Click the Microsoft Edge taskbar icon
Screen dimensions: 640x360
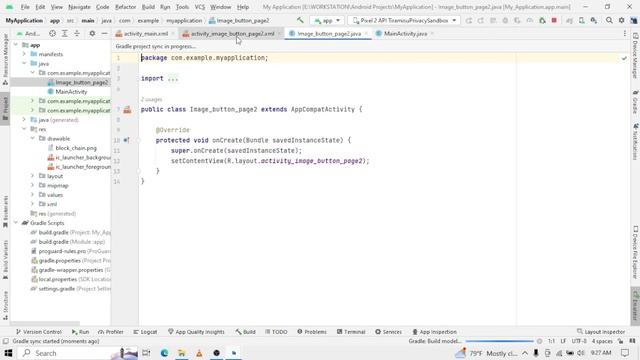[x=164, y=353]
